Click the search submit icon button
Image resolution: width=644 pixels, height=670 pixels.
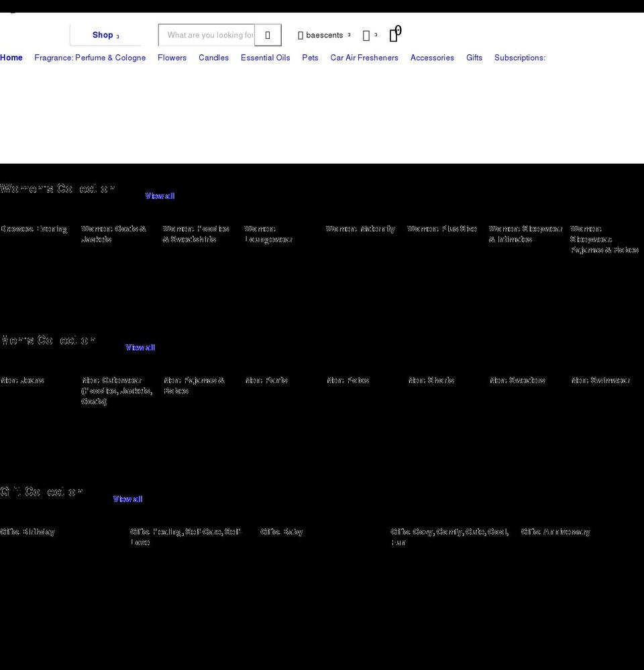268,35
